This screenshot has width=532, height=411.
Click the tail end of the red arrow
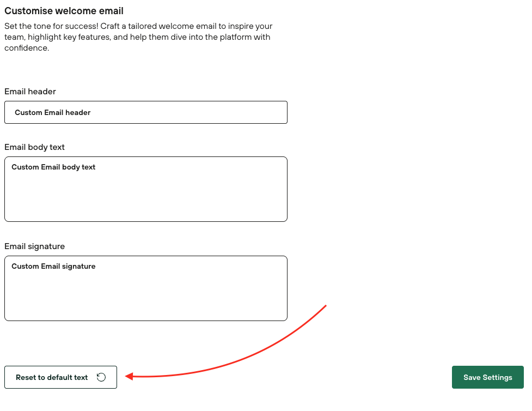[x=325, y=306]
